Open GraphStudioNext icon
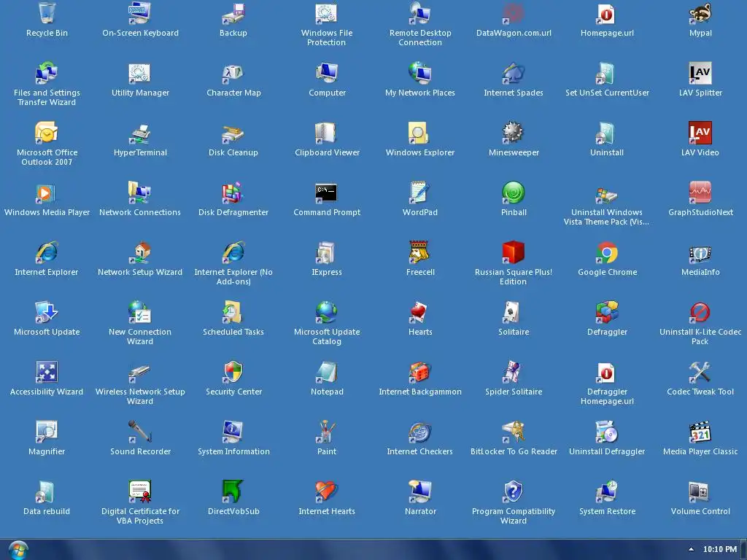Viewport: 747px width, 560px height. pos(700,192)
